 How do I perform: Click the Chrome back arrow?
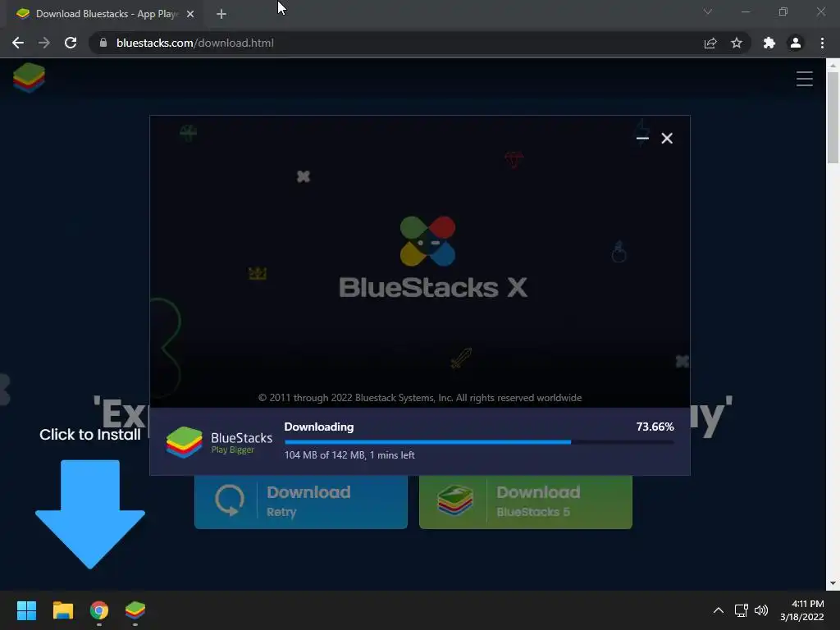coord(18,43)
